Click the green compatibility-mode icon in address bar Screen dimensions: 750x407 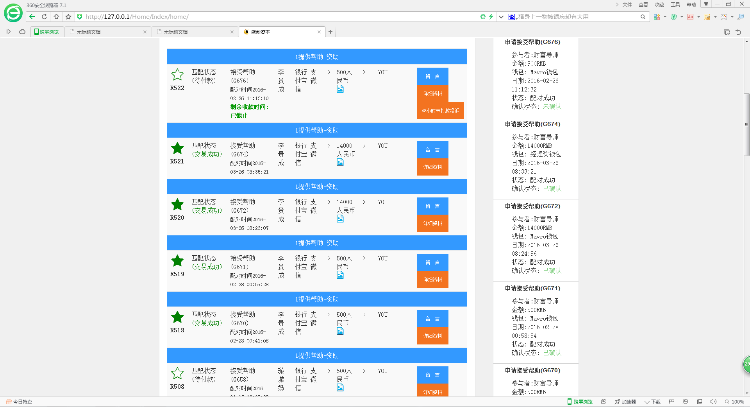pos(483,17)
